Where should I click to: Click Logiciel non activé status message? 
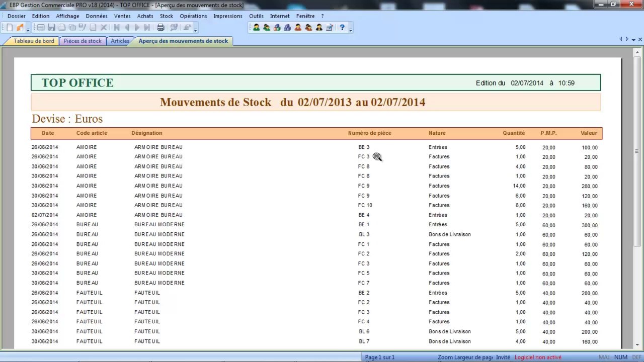click(x=538, y=357)
